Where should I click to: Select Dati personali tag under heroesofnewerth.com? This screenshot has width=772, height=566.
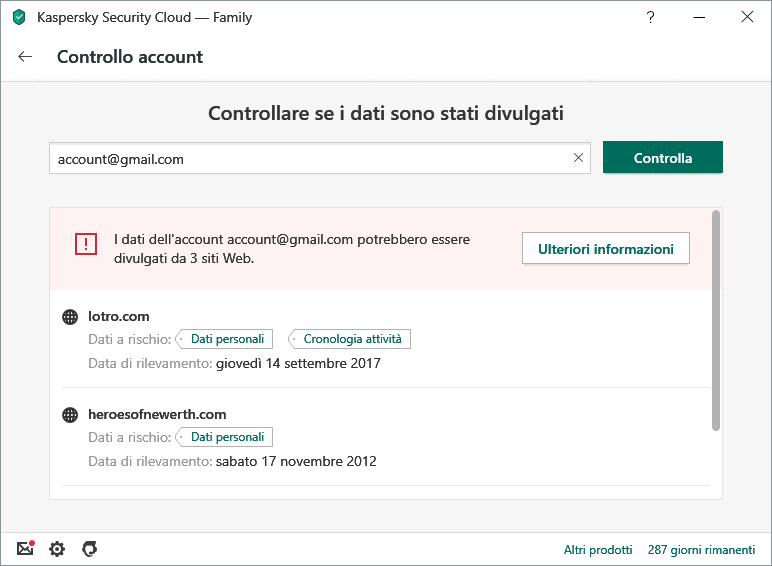click(x=226, y=437)
